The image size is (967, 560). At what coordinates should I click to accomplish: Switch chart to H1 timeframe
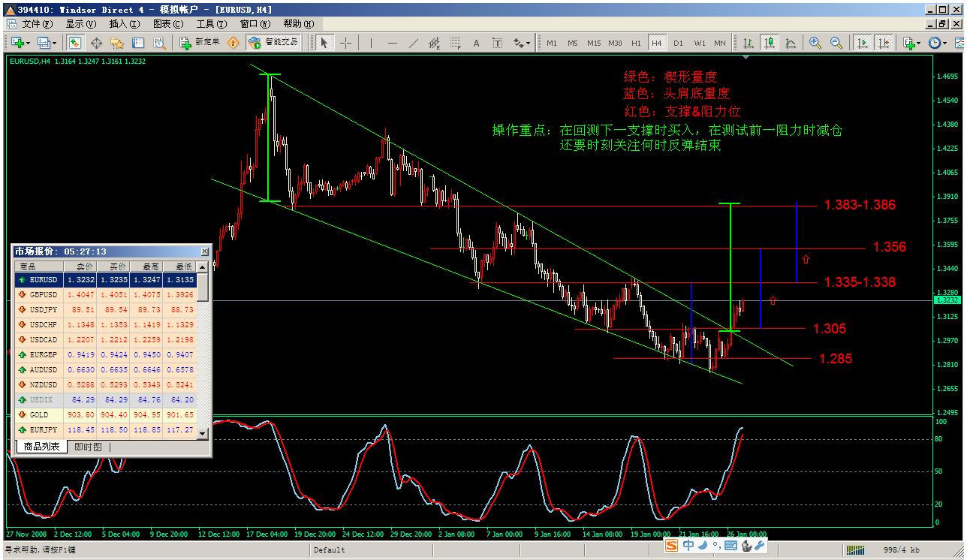pyautogui.click(x=636, y=43)
